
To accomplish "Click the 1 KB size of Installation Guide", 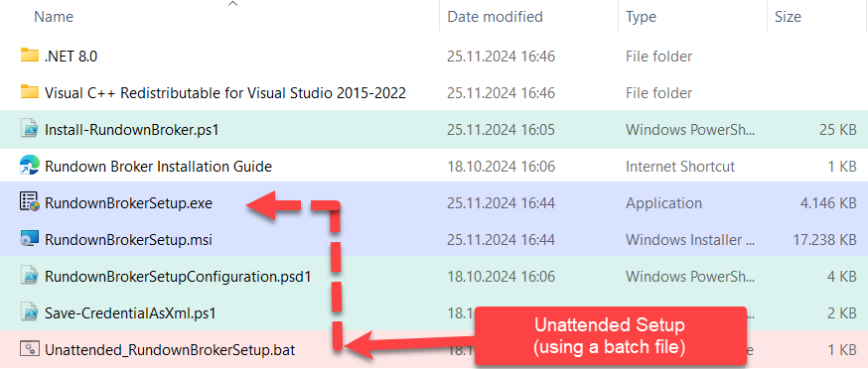I will [x=841, y=166].
